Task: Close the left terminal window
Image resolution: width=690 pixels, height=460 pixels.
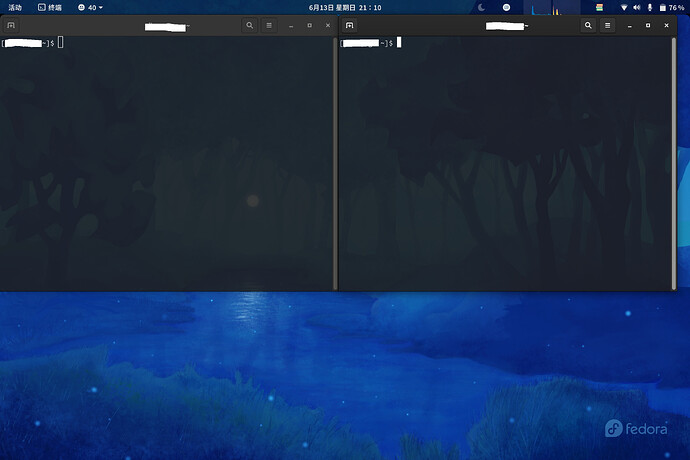Action: (328, 26)
